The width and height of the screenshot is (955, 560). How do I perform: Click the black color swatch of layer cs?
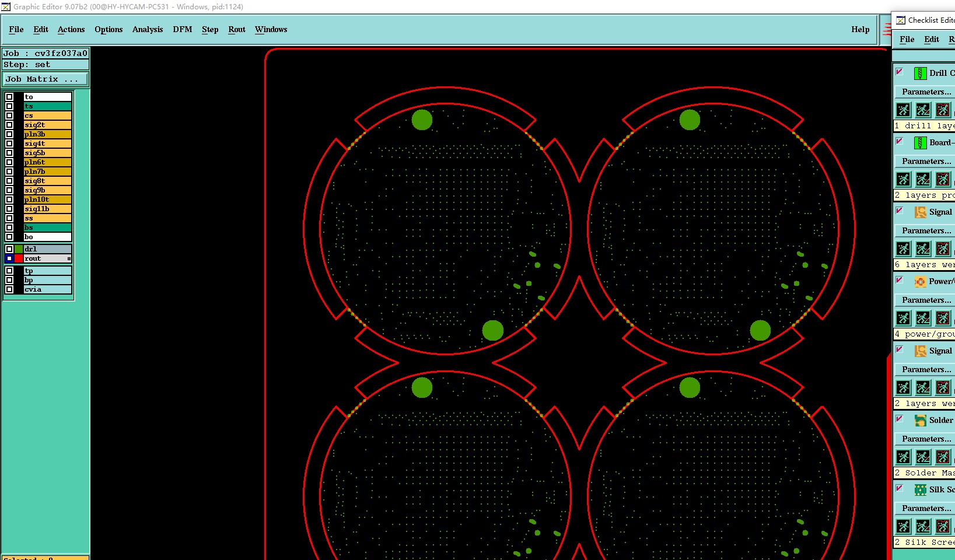pyautogui.click(x=19, y=116)
